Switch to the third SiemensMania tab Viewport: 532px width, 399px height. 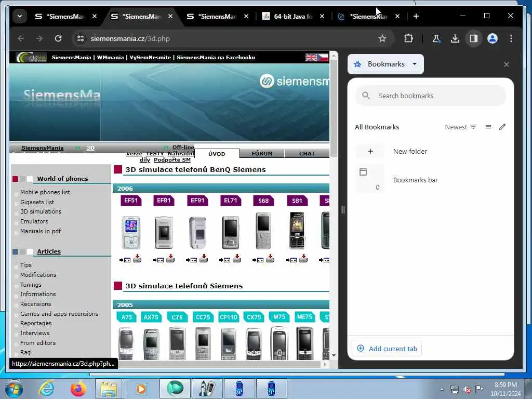[218, 16]
